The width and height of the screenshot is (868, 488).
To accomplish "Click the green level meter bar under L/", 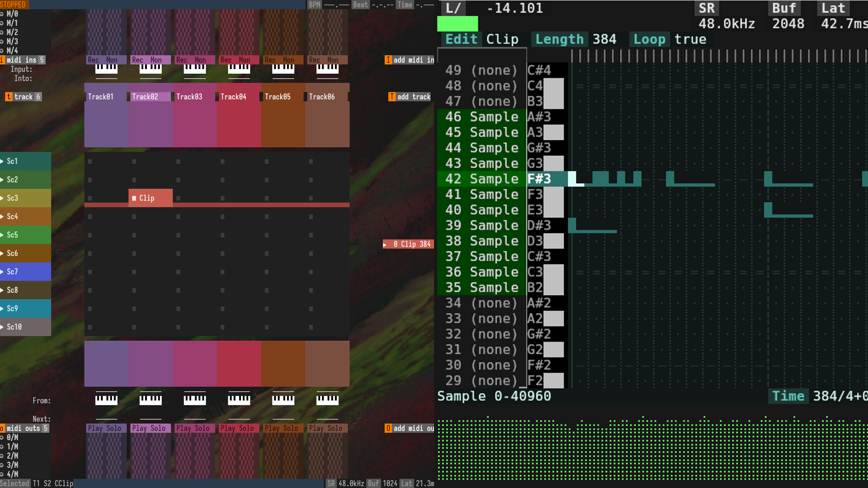I will click(457, 23).
